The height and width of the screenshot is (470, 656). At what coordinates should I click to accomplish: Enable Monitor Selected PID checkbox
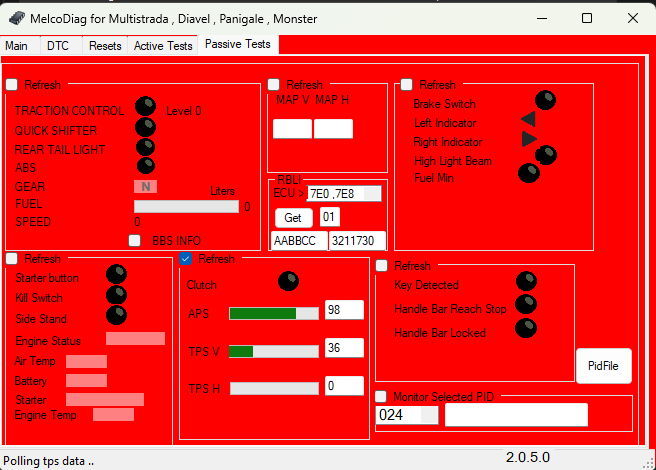pyautogui.click(x=381, y=397)
